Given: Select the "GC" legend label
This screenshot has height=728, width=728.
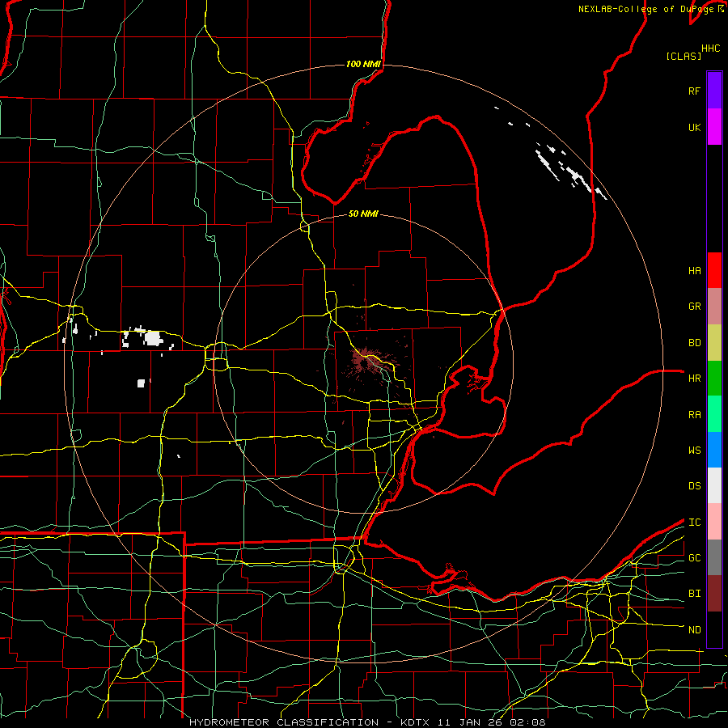Looking at the screenshot, I should (x=694, y=557).
